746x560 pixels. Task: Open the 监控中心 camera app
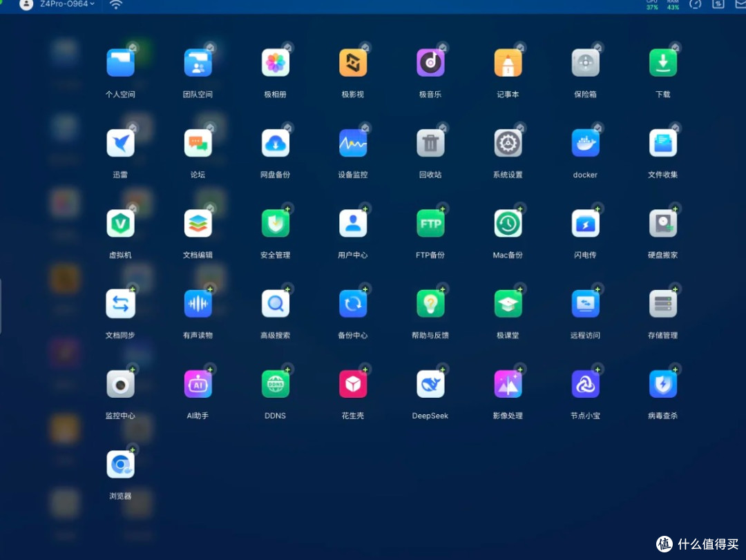[120, 385]
